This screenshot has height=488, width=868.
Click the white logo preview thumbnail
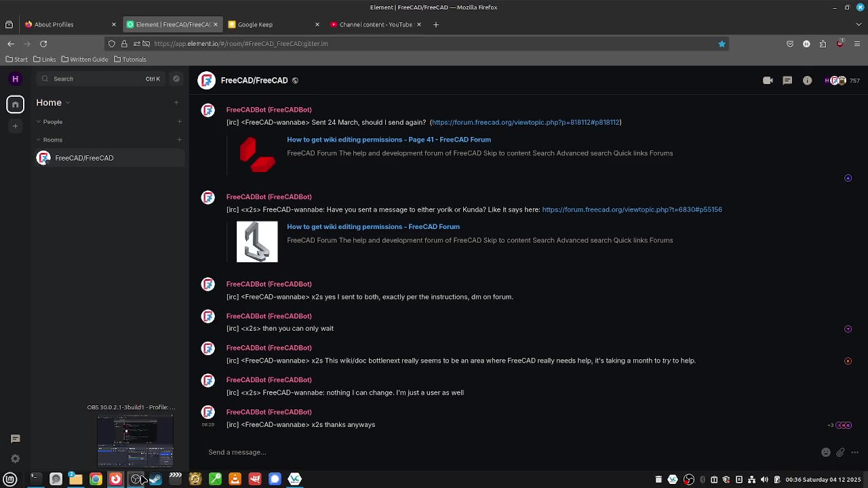[257, 242]
